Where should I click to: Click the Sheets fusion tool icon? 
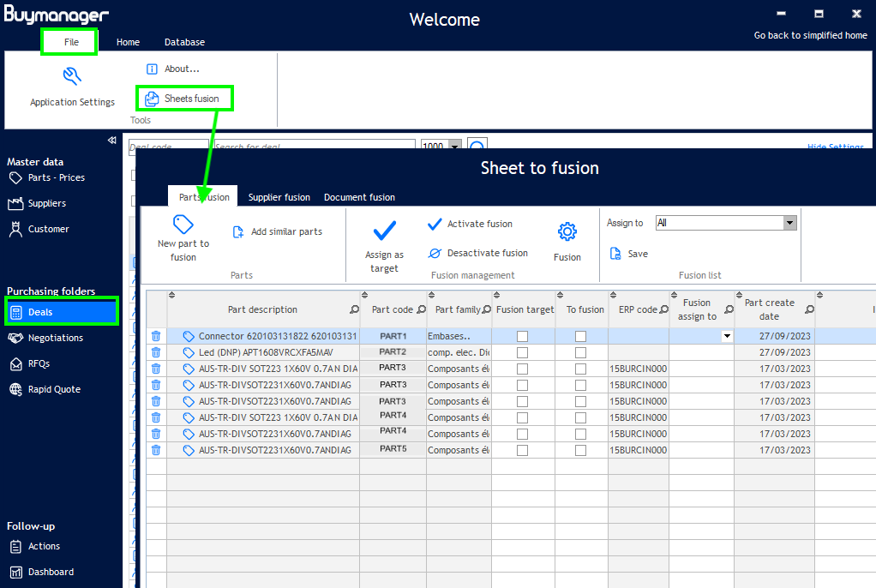(152, 99)
